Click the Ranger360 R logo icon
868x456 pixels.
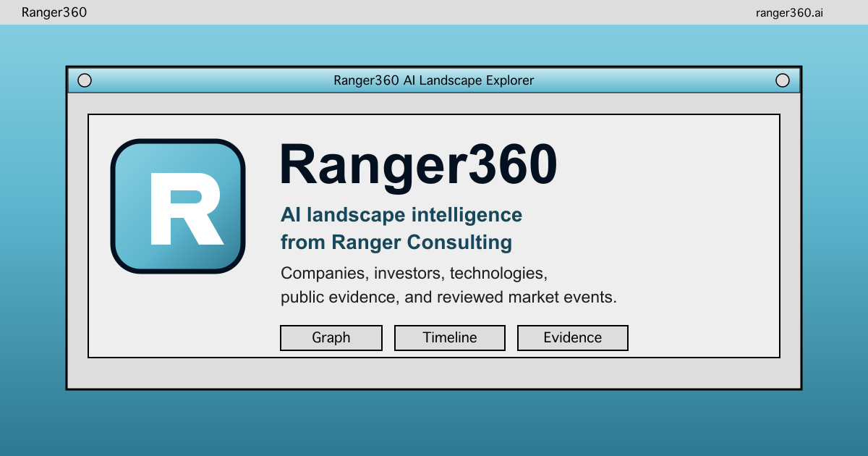click(x=178, y=206)
